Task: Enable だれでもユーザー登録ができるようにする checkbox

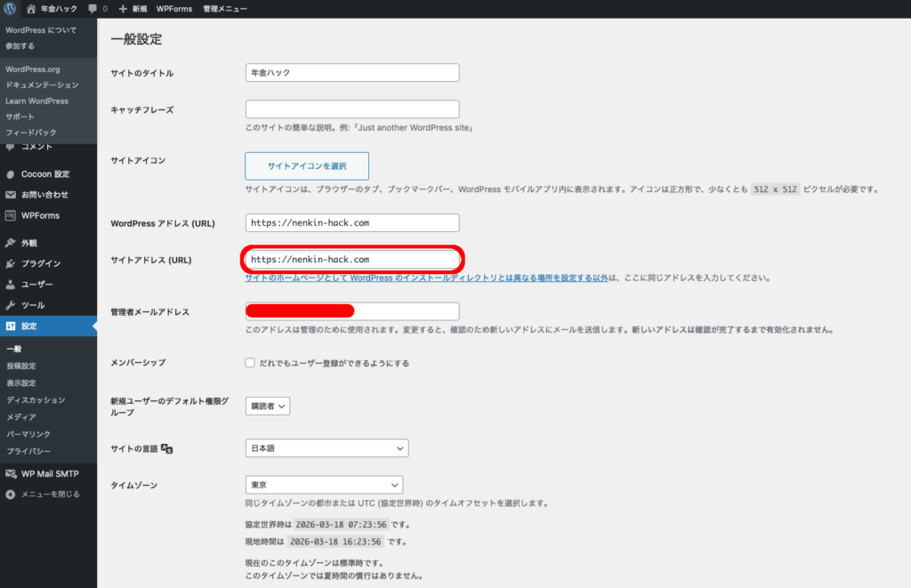Action: (x=250, y=363)
